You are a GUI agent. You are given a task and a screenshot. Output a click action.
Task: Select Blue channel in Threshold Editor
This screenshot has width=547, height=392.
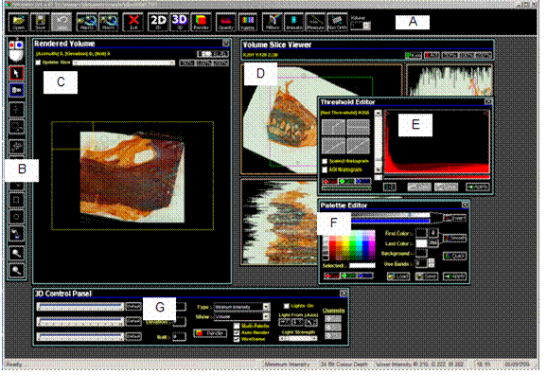[x=363, y=182]
